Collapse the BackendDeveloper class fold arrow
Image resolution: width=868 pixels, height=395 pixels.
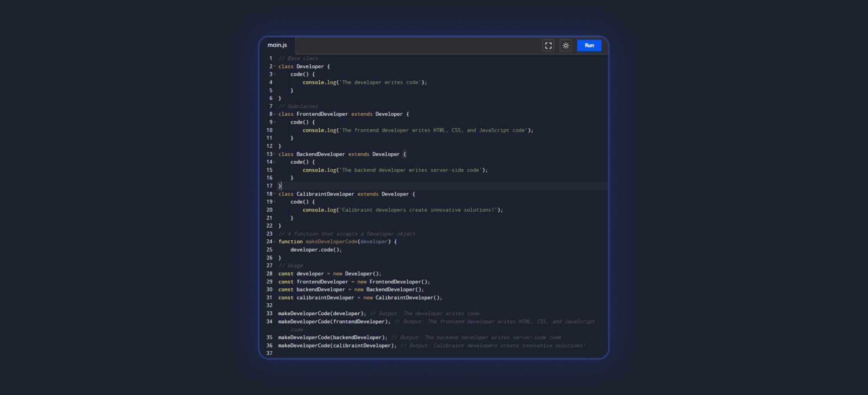(x=275, y=154)
